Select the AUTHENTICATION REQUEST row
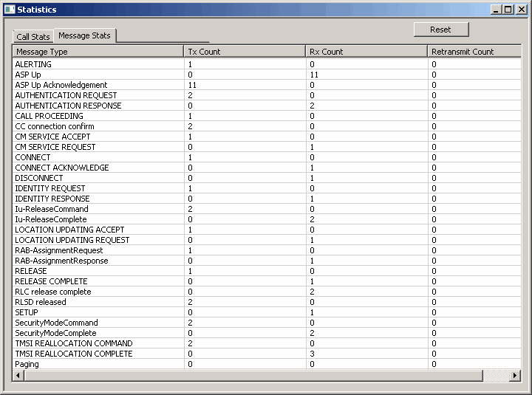 tap(66, 95)
